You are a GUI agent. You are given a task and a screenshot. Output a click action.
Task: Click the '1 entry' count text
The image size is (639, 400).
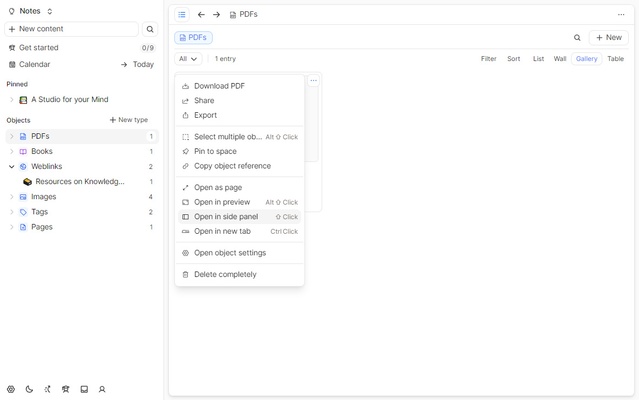tap(225, 59)
